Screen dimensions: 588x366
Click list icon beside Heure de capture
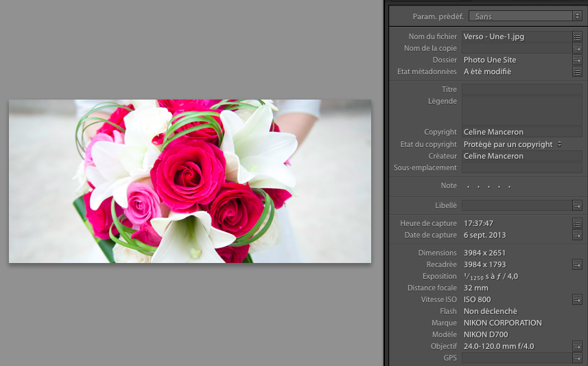click(x=577, y=224)
